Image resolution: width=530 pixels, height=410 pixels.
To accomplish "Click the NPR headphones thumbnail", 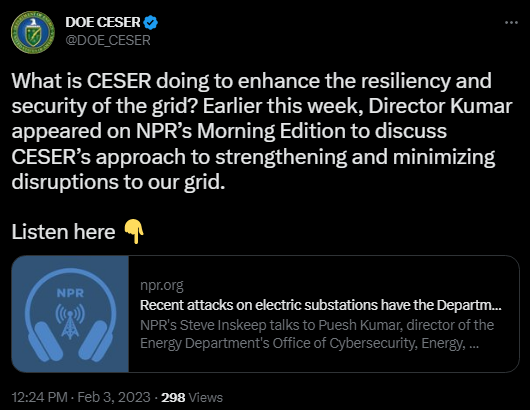I will coord(70,314).
